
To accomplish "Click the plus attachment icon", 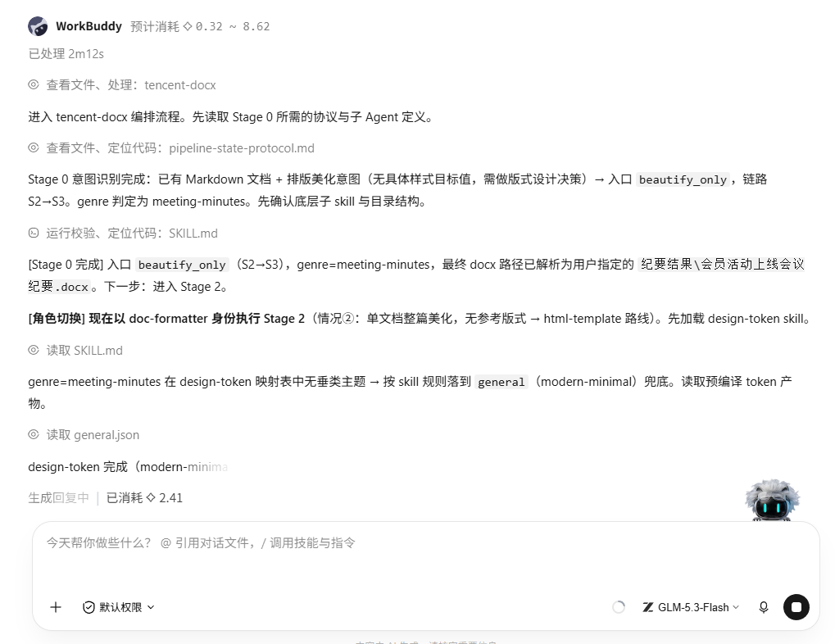I will coord(56,607).
